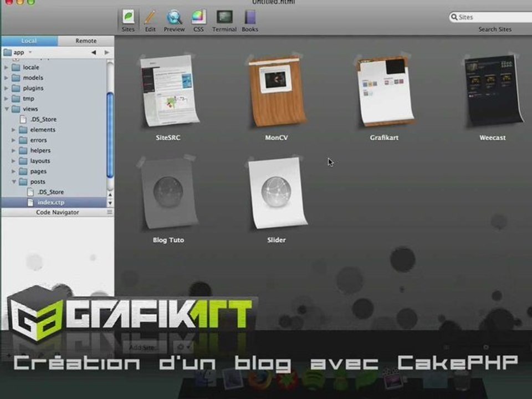Expand the helpers folder
This screenshot has width=532, height=399.
tap(13, 151)
